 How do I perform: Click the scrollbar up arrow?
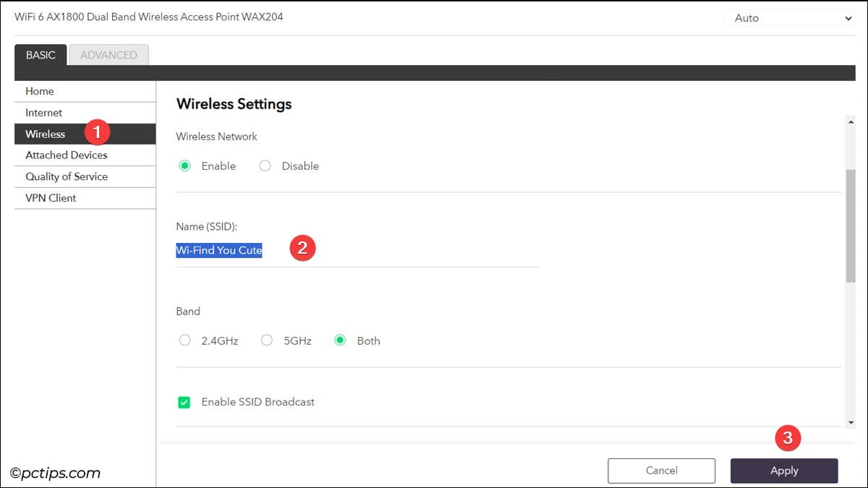coord(850,121)
